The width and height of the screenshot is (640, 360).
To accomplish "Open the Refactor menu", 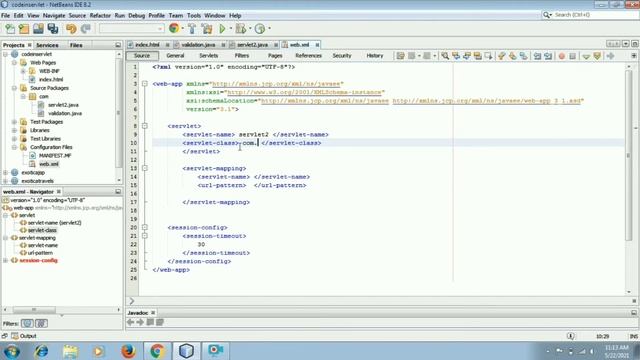I will point(100,16).
